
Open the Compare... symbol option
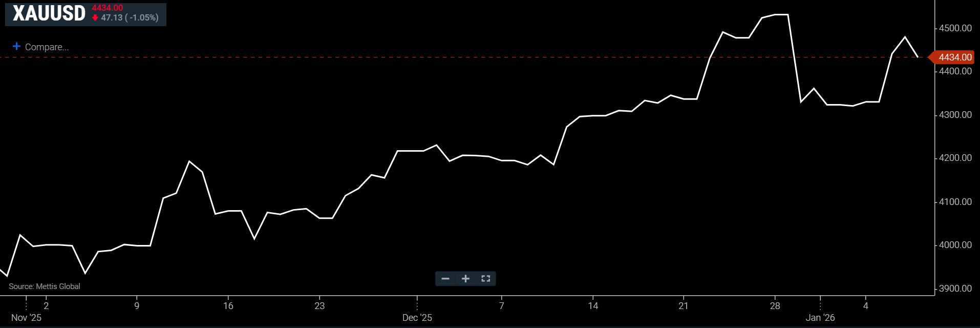pyautogui.click(x=47, y=47)
